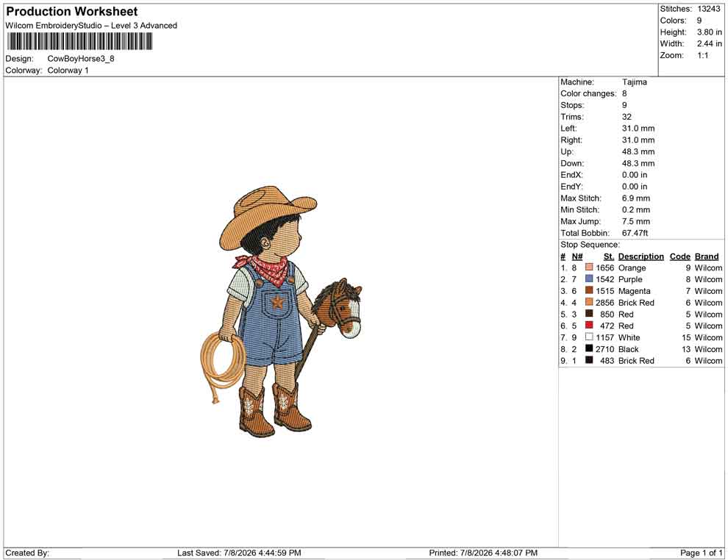Click 'Wilcom EmbroideryStudio – Level 3 Advanced' text
Image resolution: width=728 pixels, height=560 pixels.
coord(91,26)
